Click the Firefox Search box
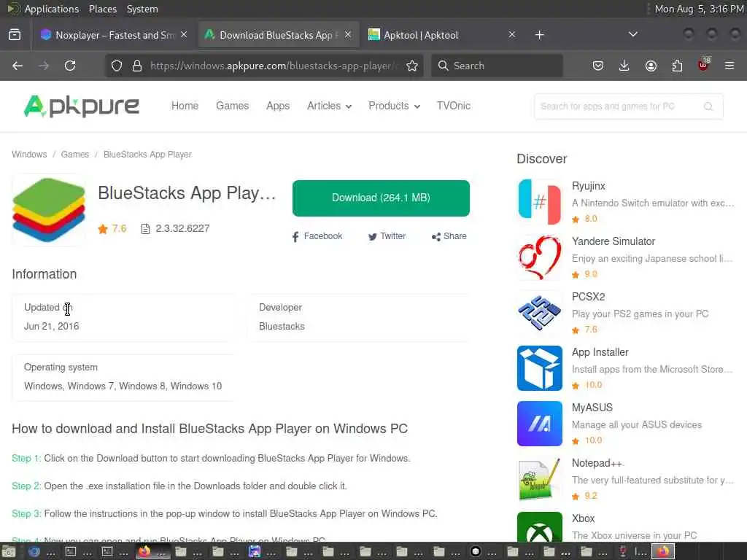 pos(498,66)
